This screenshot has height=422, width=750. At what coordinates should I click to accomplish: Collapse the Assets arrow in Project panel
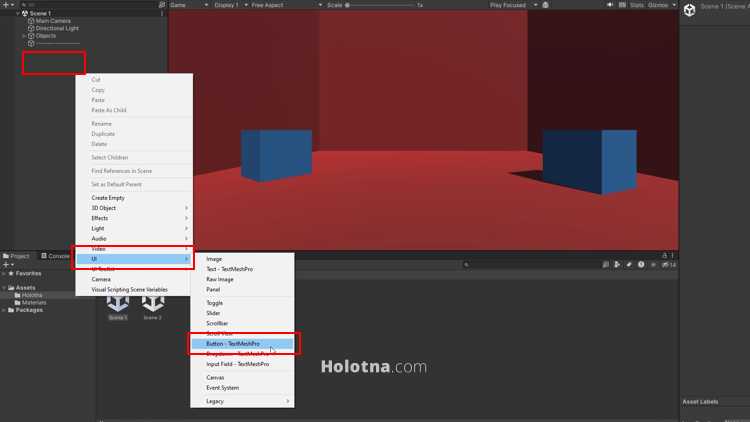4,288
